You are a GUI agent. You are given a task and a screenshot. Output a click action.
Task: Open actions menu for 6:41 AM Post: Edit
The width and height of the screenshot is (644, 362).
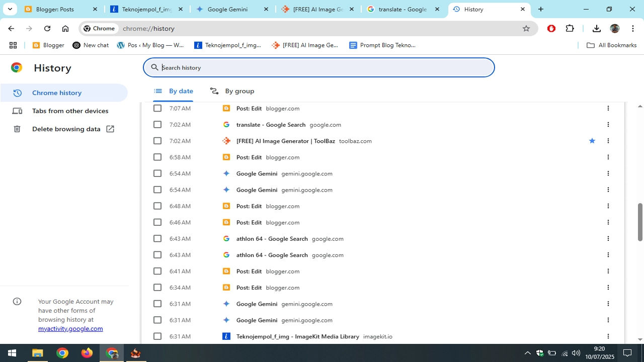click(x=608, y=271)
